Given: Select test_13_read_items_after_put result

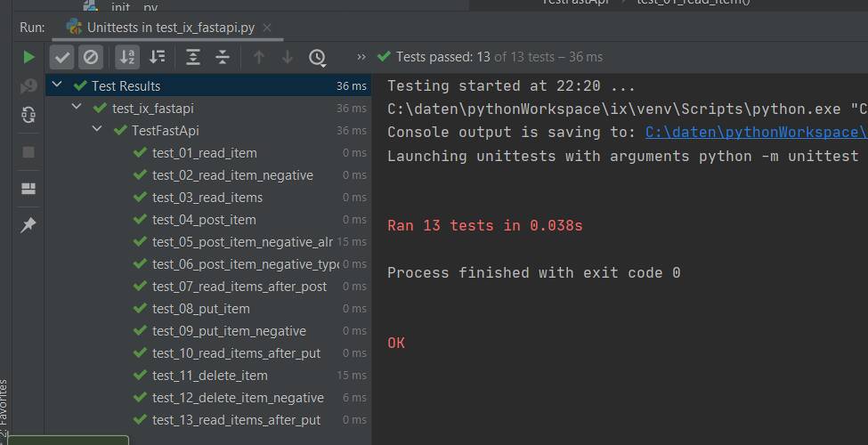Looking at the screenshot, I should coord(208,420).
